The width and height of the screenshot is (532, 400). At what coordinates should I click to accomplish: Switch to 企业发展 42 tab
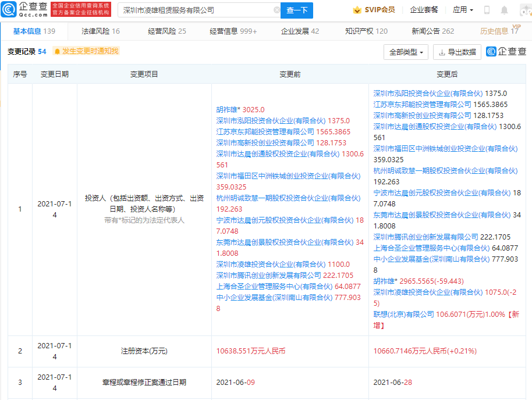300,31
